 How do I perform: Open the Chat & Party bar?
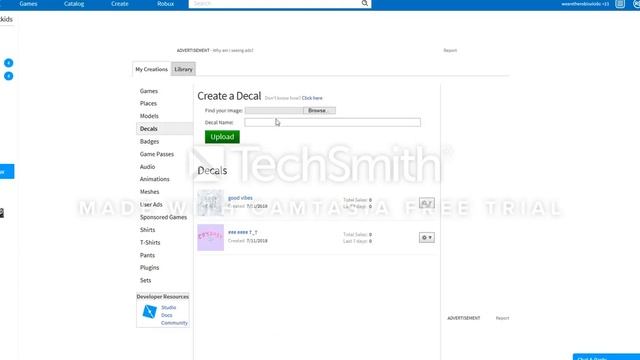point(606,357)
